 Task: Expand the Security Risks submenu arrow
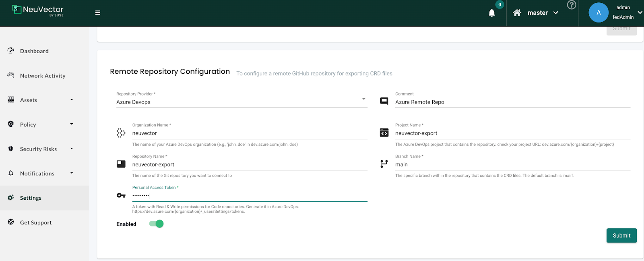coord(72,149)
